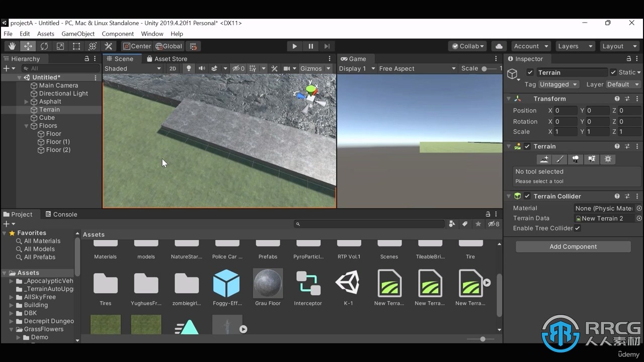
Task: Uncheck Enable Tree Colliders
Action: coord(578,228)
